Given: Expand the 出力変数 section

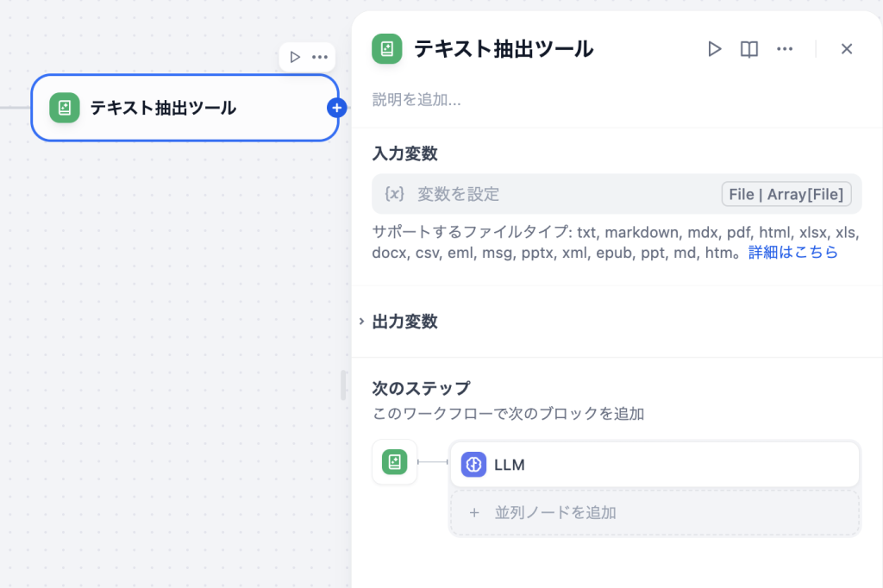Looking at the screenshot, I should (404, 322).
